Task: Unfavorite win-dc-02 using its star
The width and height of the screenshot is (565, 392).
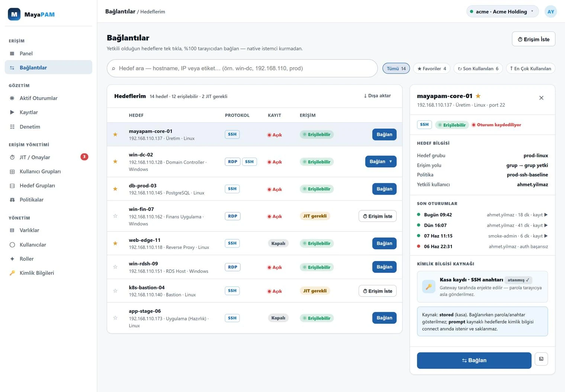Action: click(115, 162)
